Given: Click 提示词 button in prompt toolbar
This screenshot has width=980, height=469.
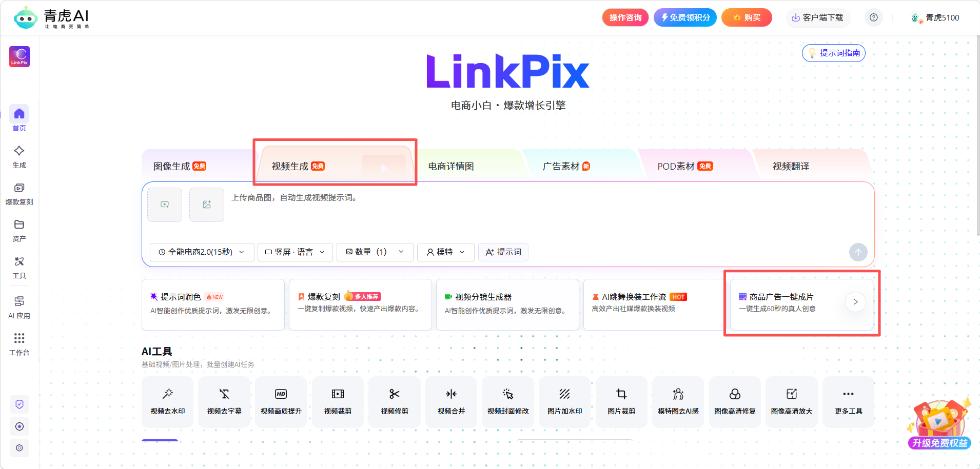Looking at the screenshot, I should (503, 252).
